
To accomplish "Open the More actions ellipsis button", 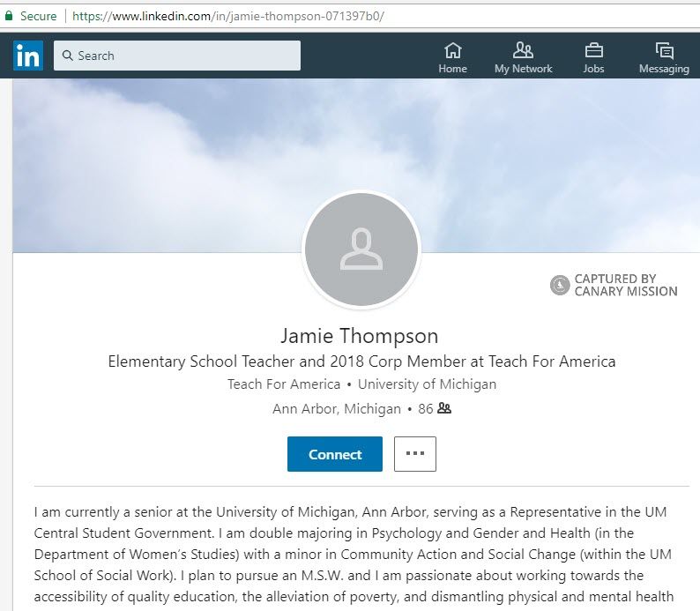I will coord(414,454).
